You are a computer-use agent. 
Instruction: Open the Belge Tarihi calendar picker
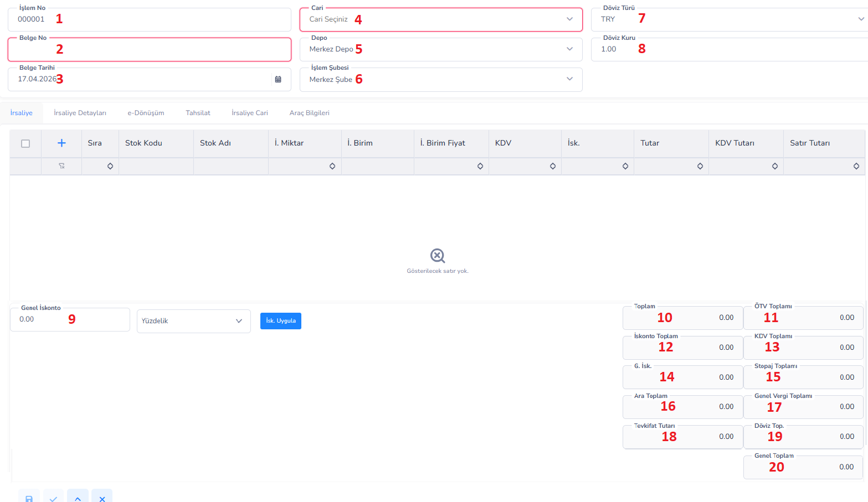(x=278, y=79)
